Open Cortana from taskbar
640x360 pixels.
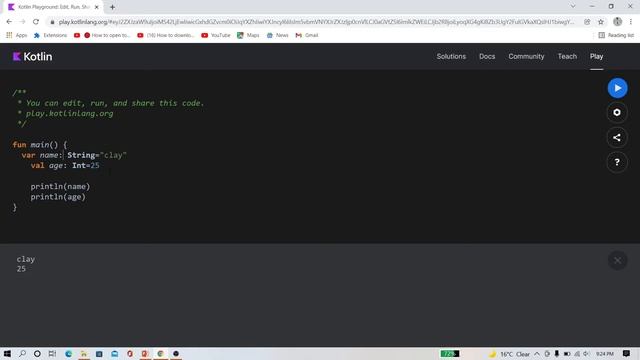point(37,353)
